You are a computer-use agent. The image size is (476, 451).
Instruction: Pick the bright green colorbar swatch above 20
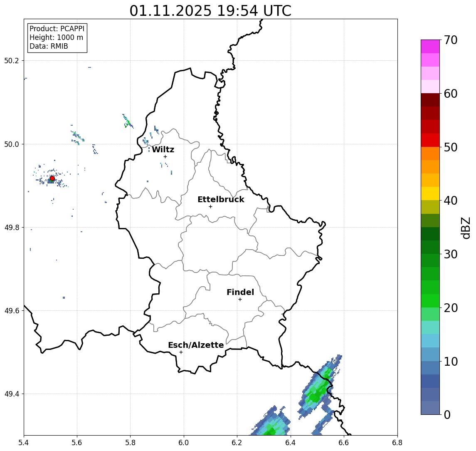[x=430, y=300]
